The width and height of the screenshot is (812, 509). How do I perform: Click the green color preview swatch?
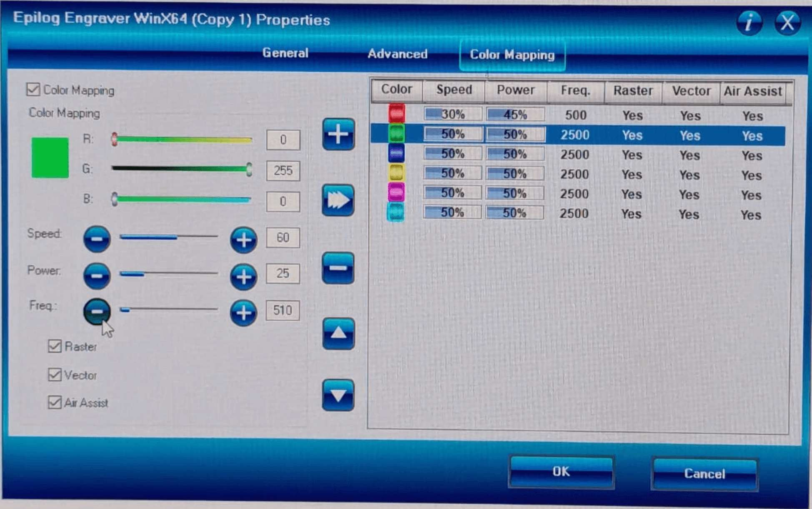click(x=50, y=158)
